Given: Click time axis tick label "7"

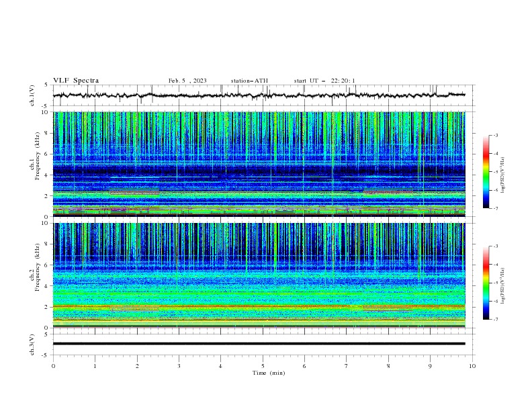Looking at the screenshot, I should pyautogui.click(x=347, y=366).
